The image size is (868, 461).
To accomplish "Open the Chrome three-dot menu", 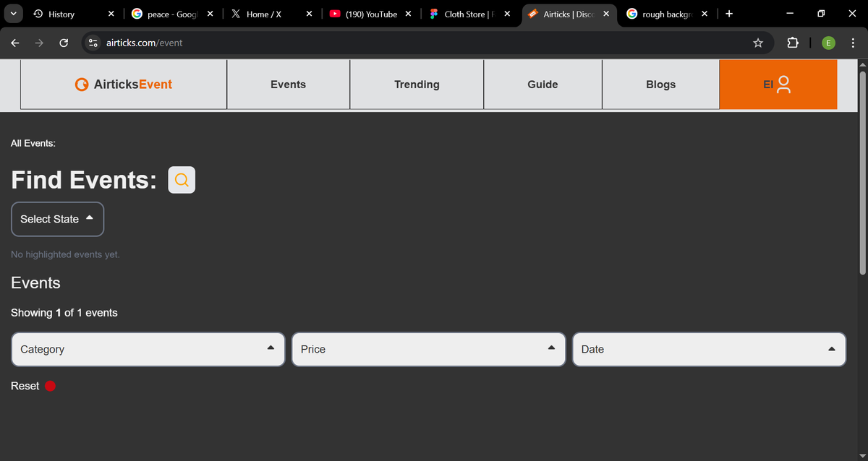I will pos(854,43).
